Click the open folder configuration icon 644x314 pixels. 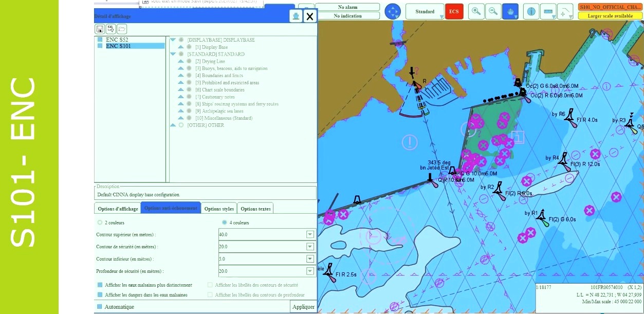122,29
